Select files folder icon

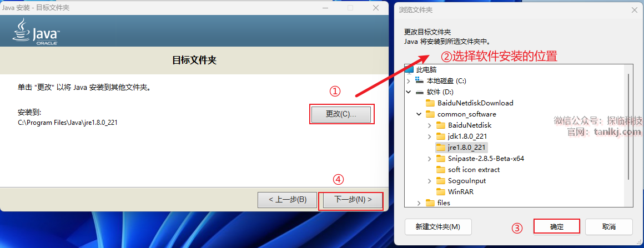point(430,203)
